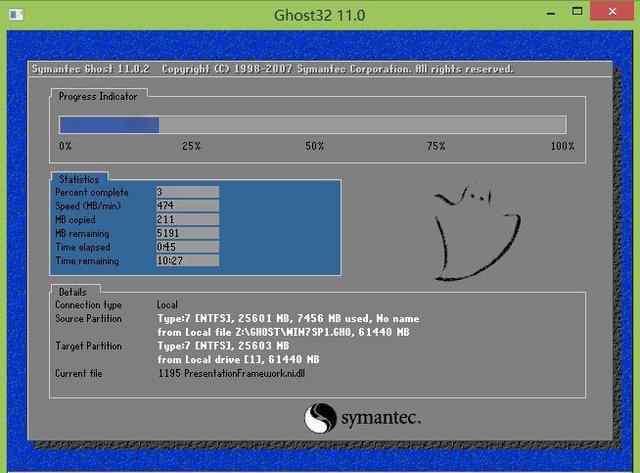The height and width of the screenshot is (473, 640).
Task: Click the Time remaining label
Action: point(87,261)
